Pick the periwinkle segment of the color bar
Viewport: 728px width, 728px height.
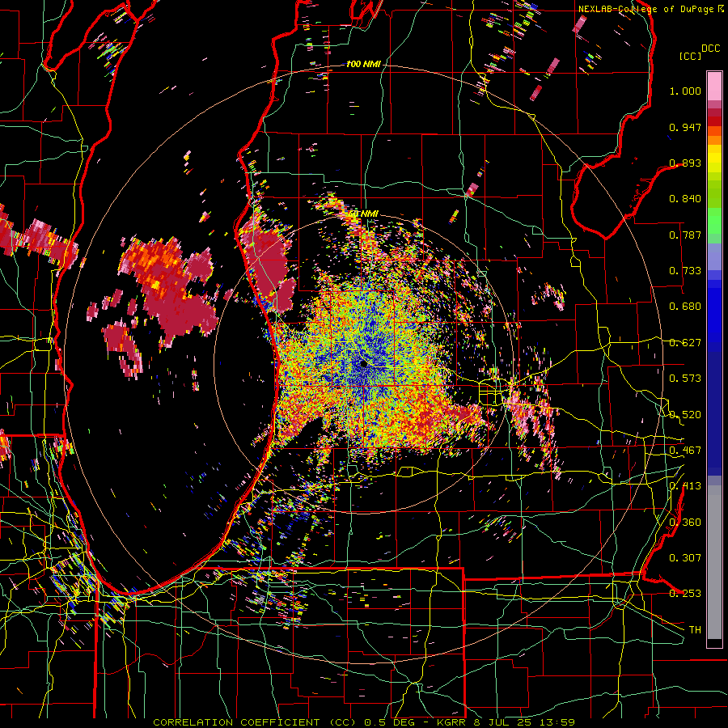[x=714, y=256]
